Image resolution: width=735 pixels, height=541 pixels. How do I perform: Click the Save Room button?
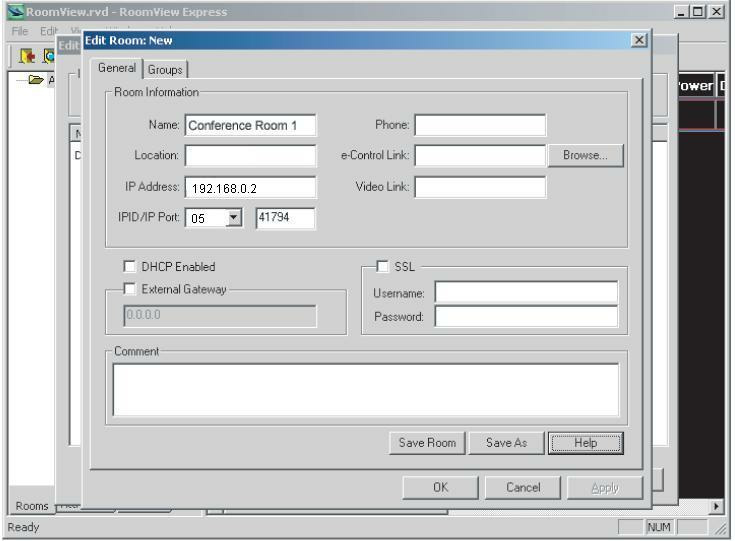(427, 443)
